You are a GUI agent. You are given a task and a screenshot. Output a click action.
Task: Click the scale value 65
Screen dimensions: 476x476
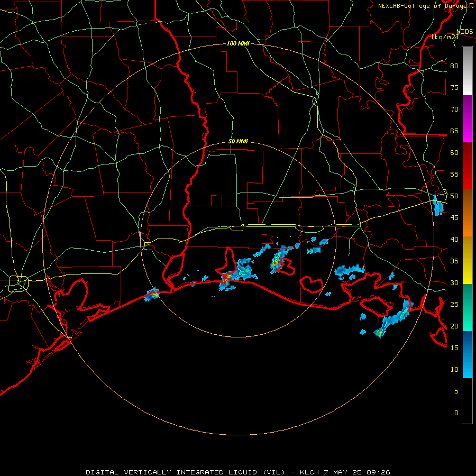[x=454, y=131]
